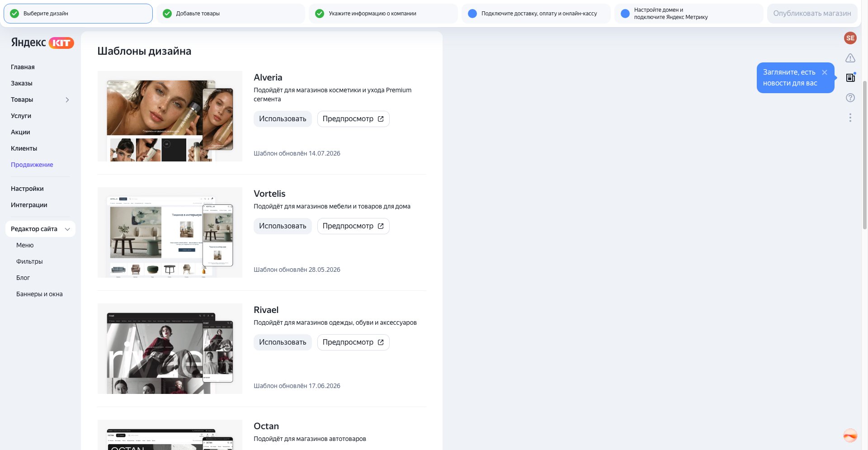Open Фильтры under site editor
This screenshot has height=450, width=868.
click(x=29, y=261)
